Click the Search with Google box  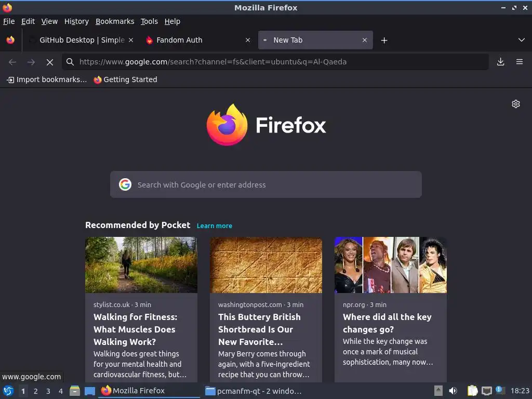(266, 184)
